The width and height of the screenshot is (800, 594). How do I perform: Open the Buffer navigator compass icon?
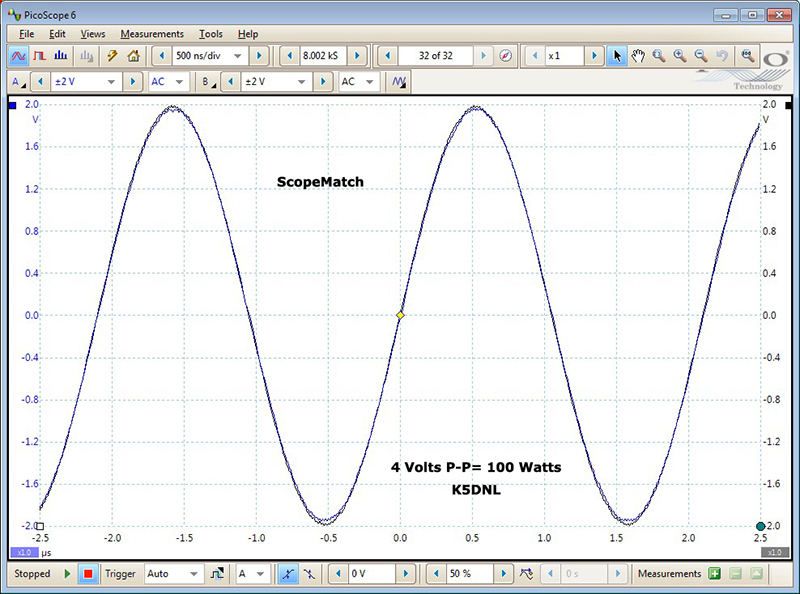(505, 56)
